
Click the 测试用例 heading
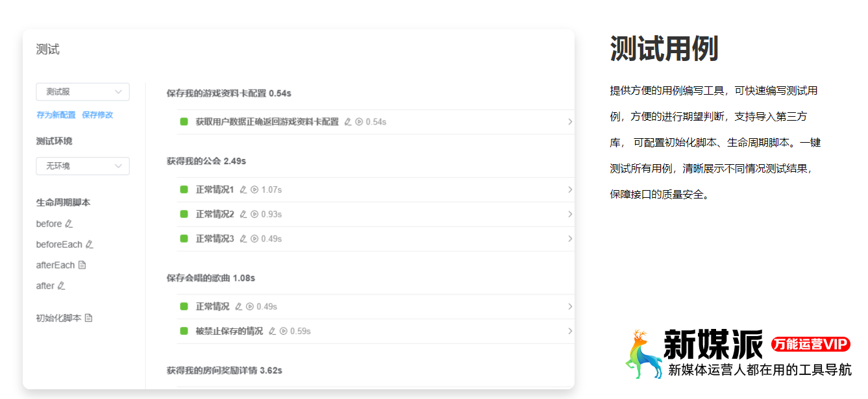[664, 49]
